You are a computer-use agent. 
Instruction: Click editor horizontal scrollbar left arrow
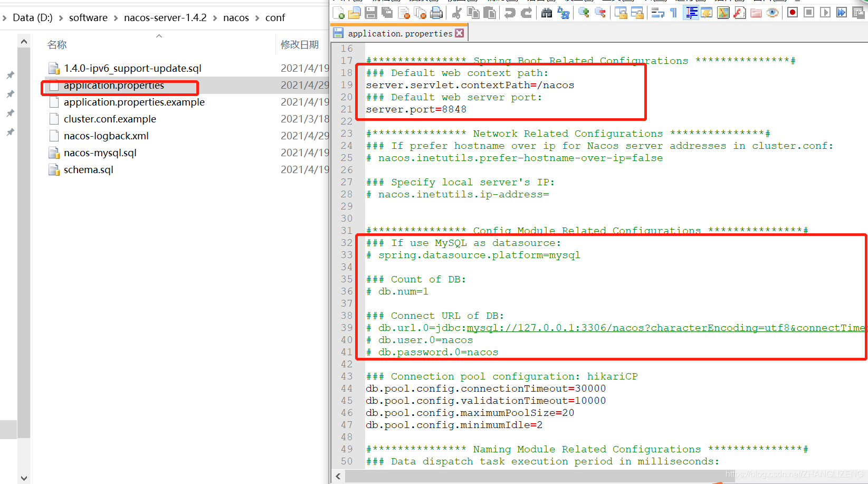[338, 477]
